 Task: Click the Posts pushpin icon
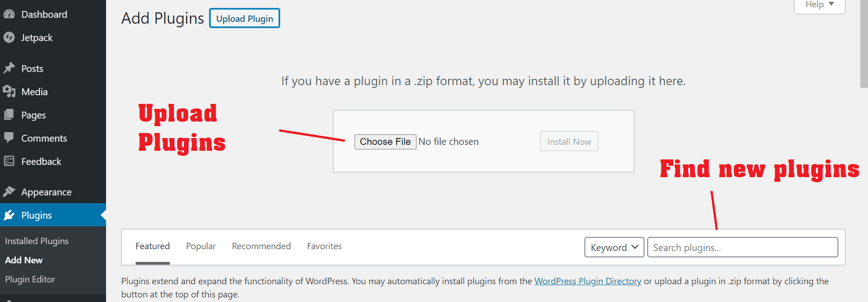point(9,68)
